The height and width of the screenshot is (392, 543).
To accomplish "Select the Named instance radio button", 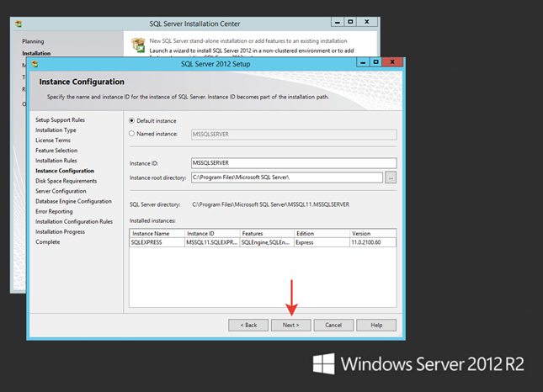I will 131,134.
